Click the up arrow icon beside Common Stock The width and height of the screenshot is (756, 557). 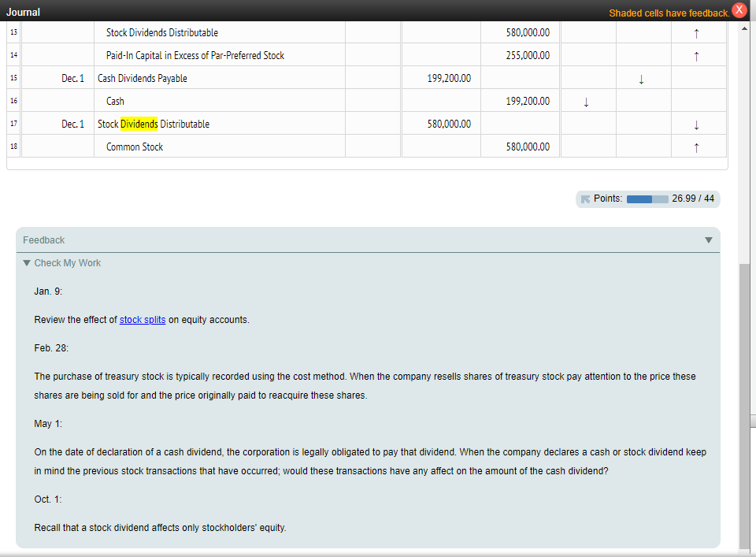(696, 147)
